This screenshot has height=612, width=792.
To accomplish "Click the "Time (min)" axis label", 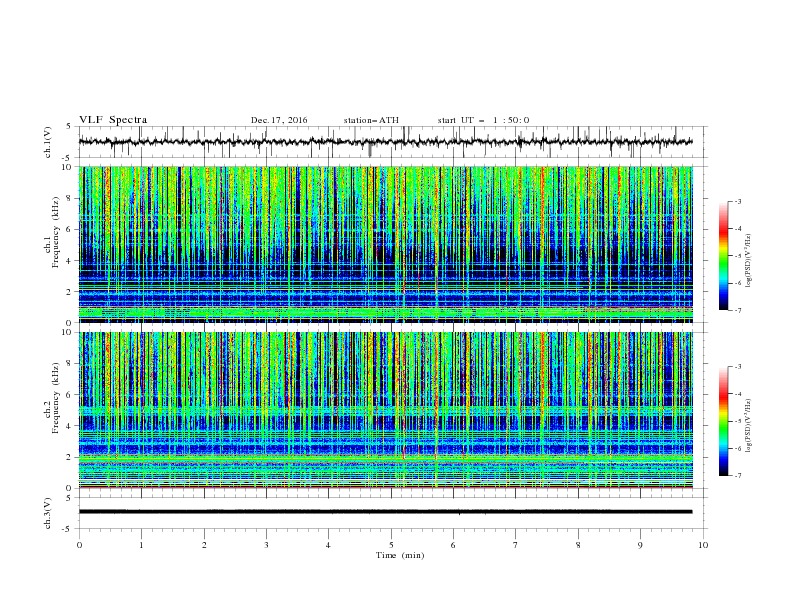I will pos(400,555).
